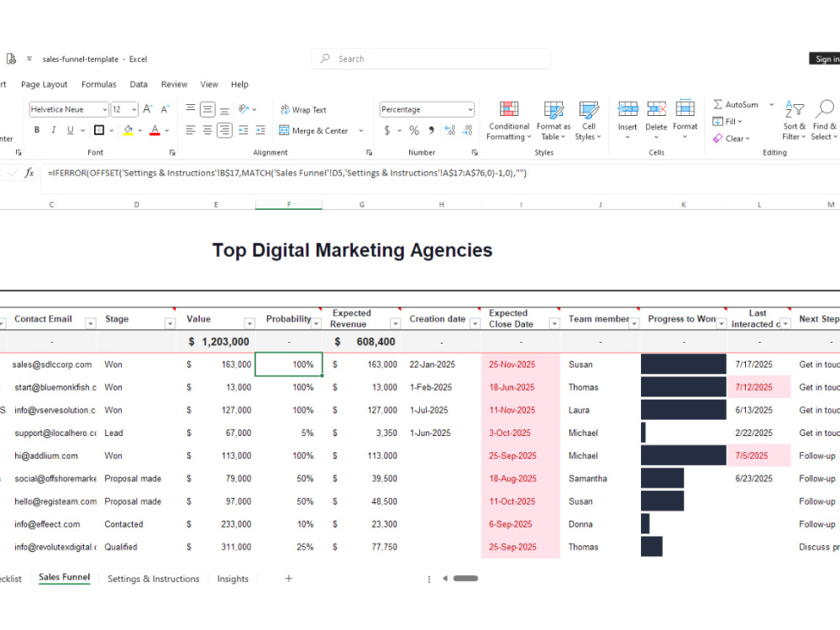Image resolution: width=840 pixels, height=630 pixels.
Task: Open View tab
Action: 209,84
